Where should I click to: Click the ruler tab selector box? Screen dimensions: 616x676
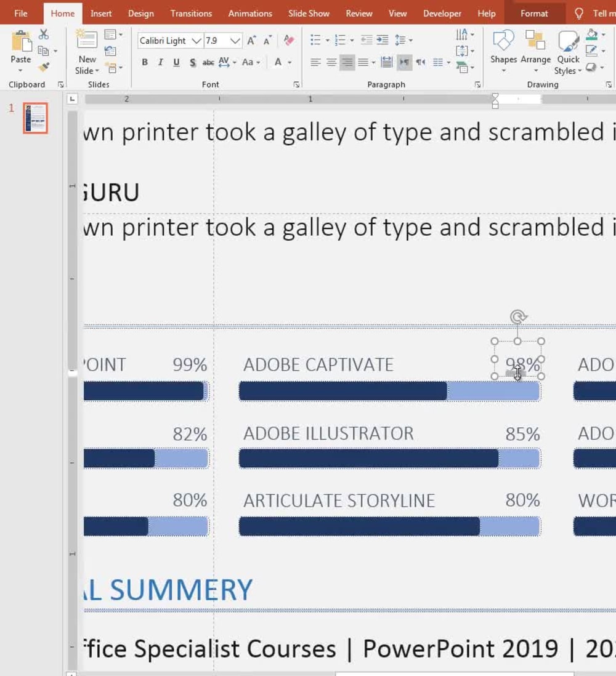point(73,99)
